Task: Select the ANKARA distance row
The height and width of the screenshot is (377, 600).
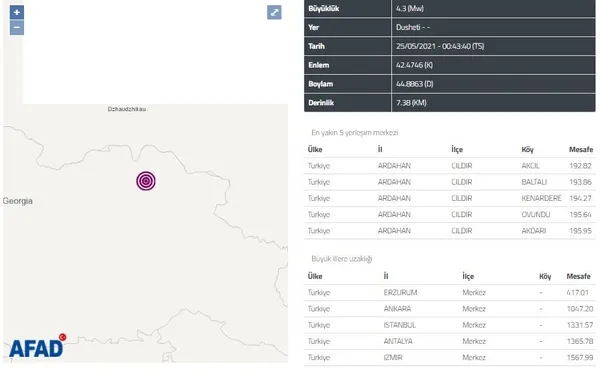Action: [x=450, y=309]
